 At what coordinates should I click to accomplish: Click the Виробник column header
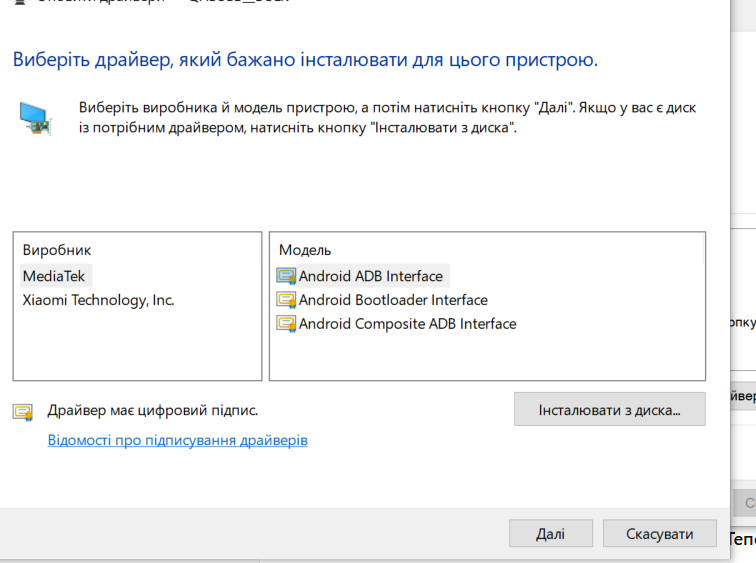click(57, 250)
